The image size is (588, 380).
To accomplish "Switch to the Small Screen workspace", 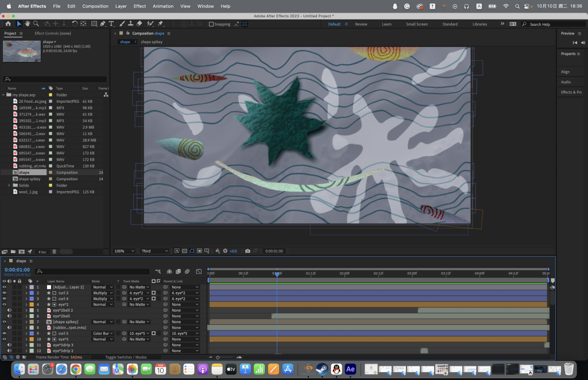I will (416, 24).
